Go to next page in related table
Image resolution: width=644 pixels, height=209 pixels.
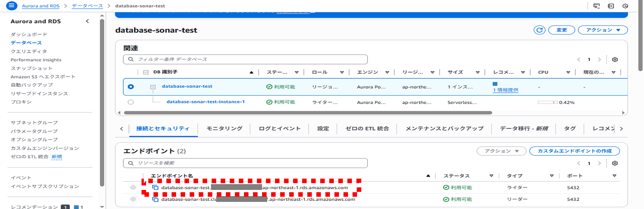(x=599, y=59)
